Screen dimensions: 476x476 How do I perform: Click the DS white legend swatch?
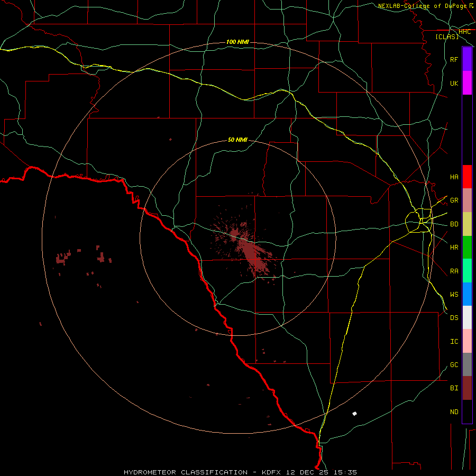pos(467,317)
